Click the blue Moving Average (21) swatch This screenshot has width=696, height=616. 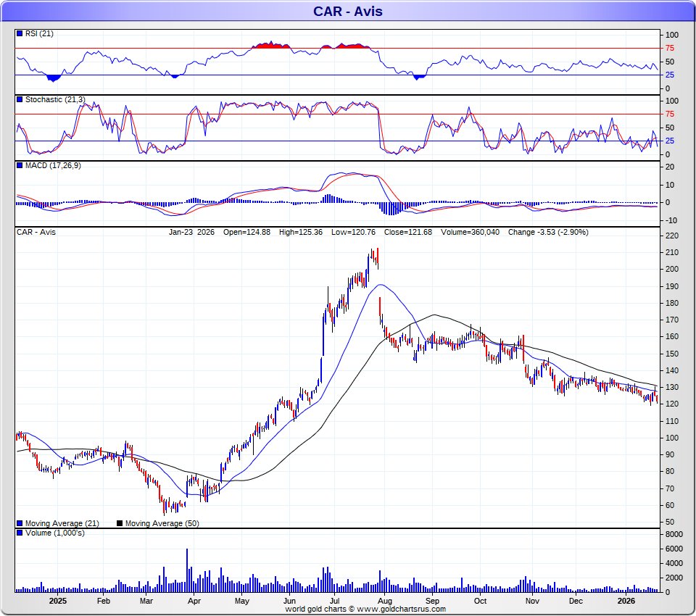coord(20,523)
